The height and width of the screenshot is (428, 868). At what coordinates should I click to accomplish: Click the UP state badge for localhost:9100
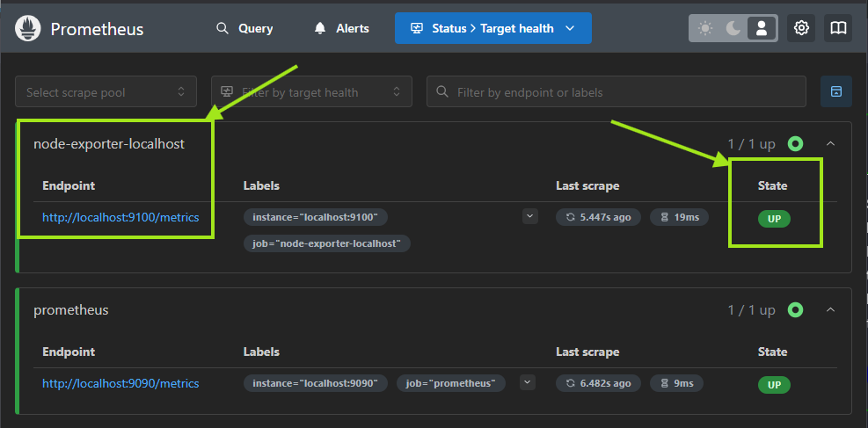click(x=775, y=219)
